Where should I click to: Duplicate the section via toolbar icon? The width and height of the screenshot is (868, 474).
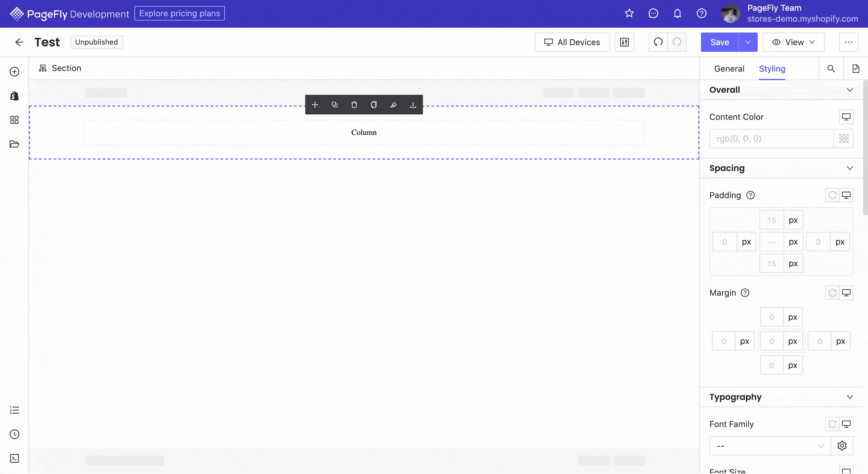[x=335, y=105]
